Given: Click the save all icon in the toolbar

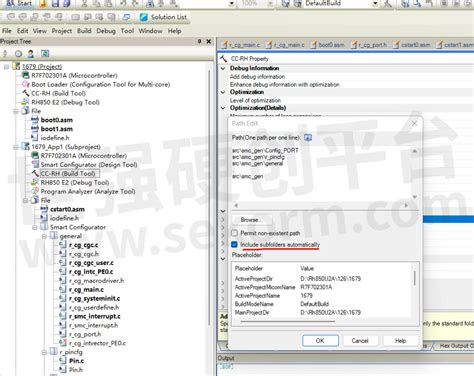Looking at the screenshot, I should 67,3.
